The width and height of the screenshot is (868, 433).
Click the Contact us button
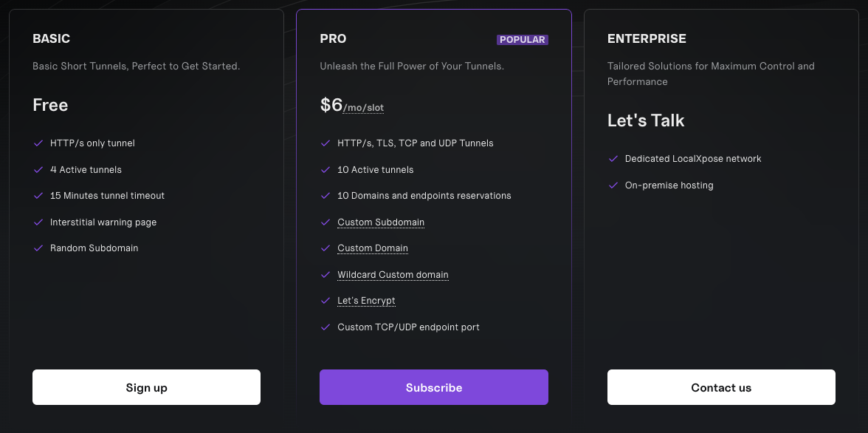pos(721,387)
